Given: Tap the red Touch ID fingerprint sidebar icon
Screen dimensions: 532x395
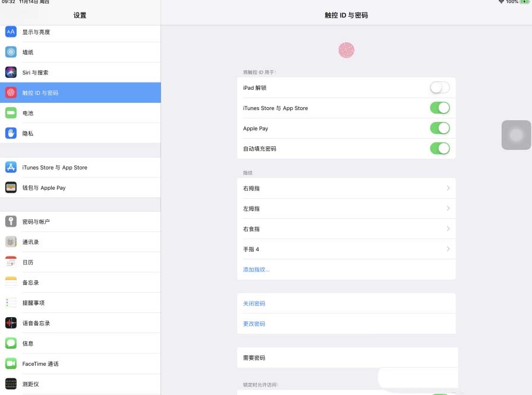Looking at the screenshot, I should pyautogui.click(x=11, y=93).
